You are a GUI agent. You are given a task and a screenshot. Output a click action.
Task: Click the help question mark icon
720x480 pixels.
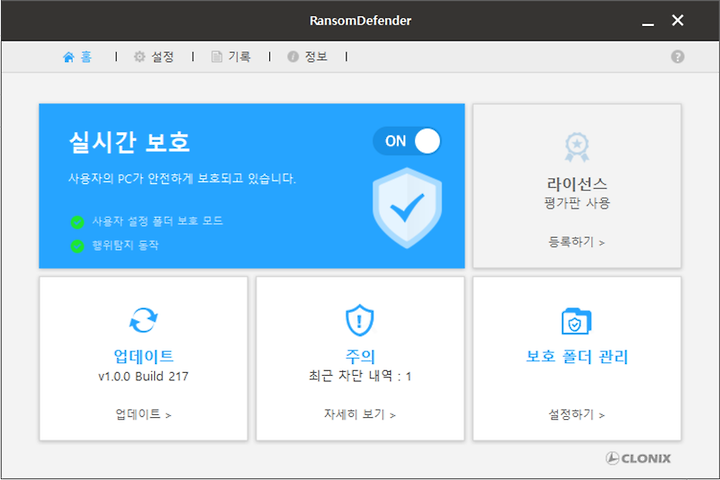[x=677, y=57]
